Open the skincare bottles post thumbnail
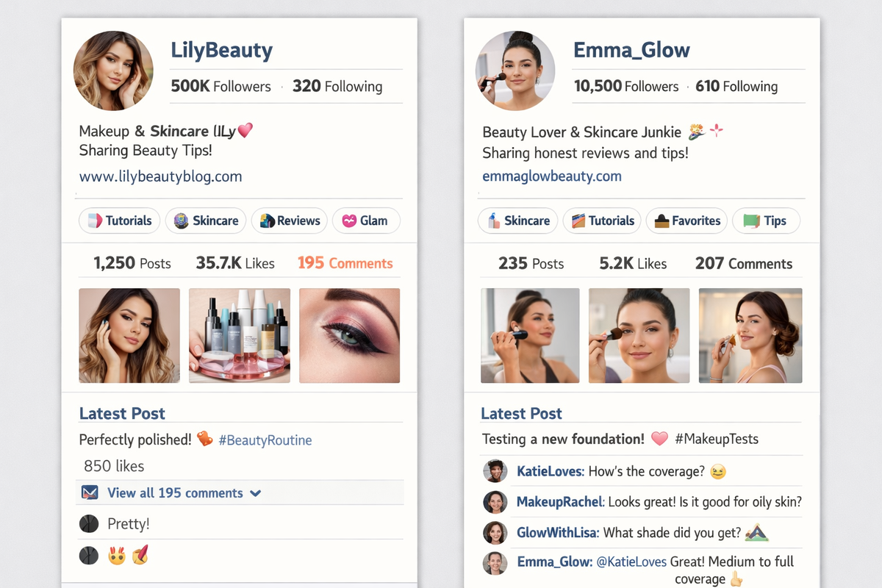882x588 pixels. (x=240, y=335)
